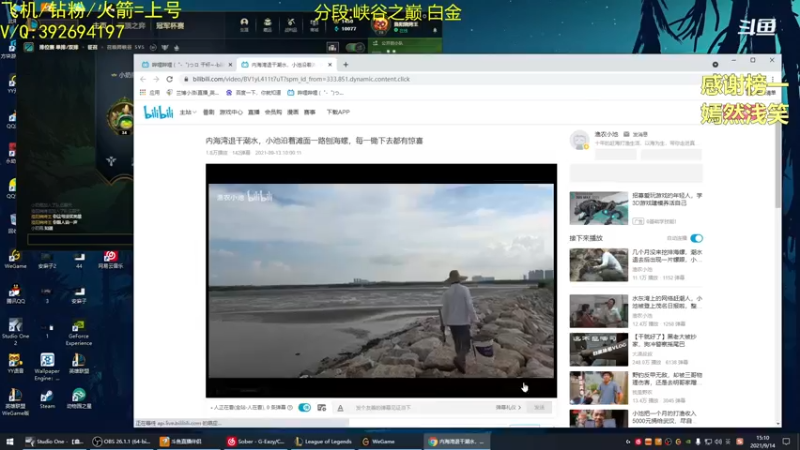Switch to League of Legends taskbar item
This screenshot has width=800, height=450.
[324, 442]
